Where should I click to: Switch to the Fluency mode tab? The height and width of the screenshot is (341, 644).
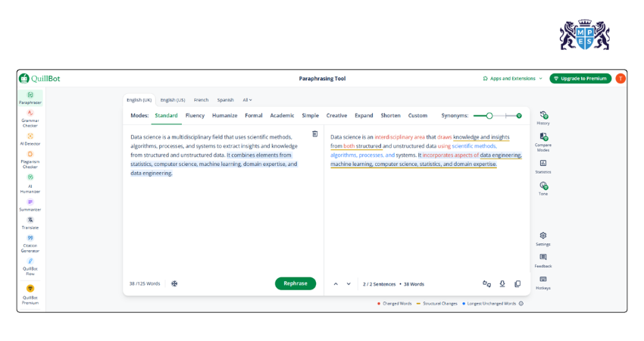[x=195, y=115]
